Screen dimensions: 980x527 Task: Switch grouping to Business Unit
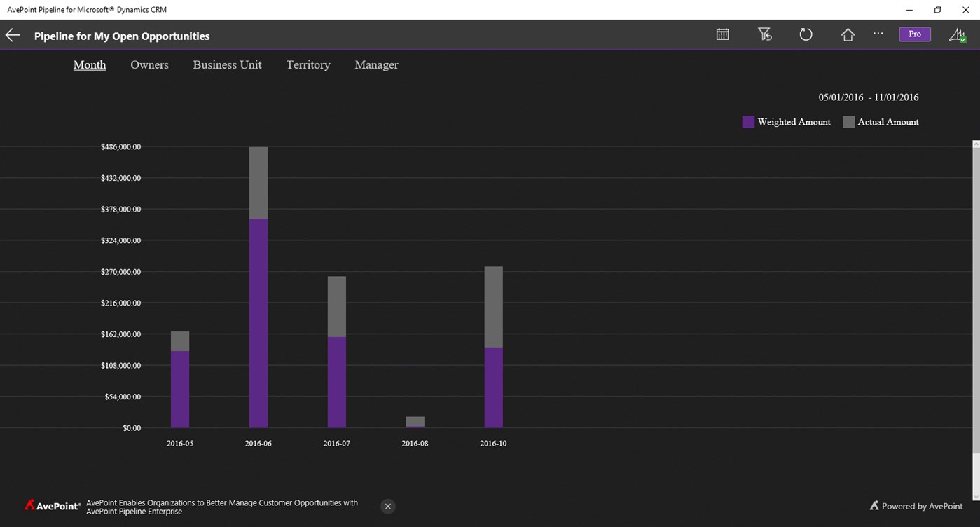coord(227,64)
